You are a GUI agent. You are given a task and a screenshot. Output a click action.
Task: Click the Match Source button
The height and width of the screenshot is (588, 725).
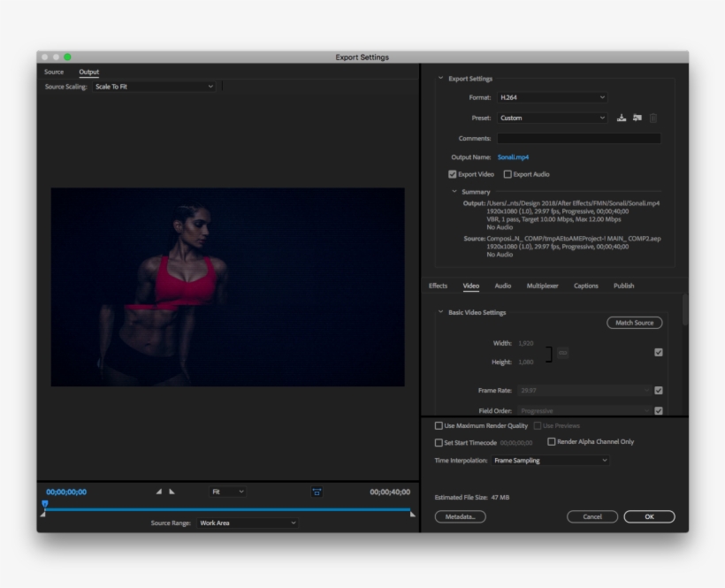click(x=635, y=323)
